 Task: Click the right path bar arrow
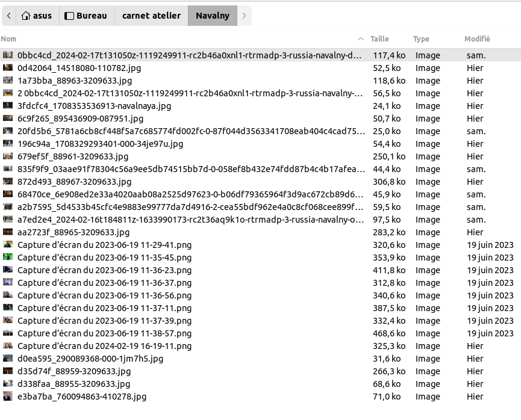pyautogui.click(x=244, y=16)
